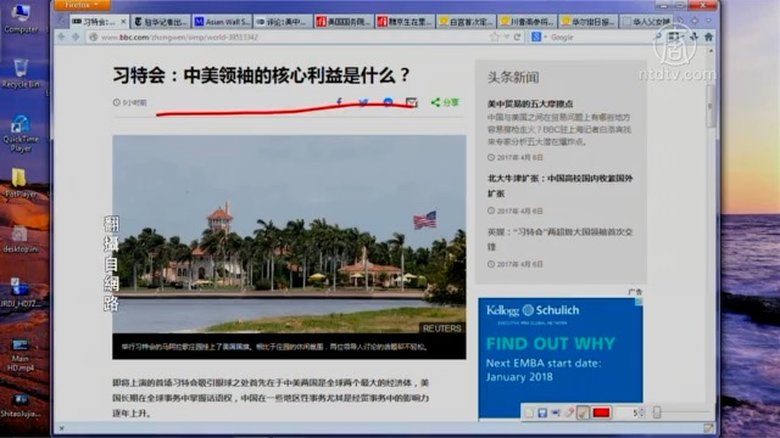Select the brush tool in annotation toolbar
Viewport: 780px width, 438px height.
[x=582, y=412]
